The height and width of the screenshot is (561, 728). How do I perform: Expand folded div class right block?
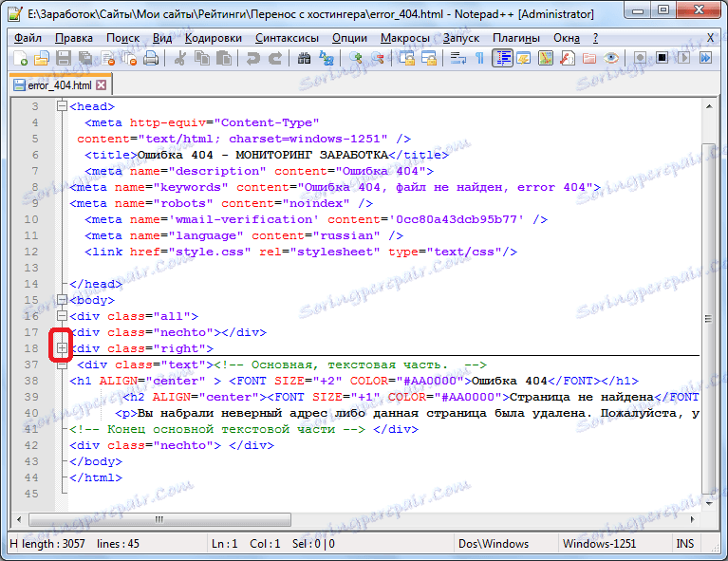coord(62,347)
